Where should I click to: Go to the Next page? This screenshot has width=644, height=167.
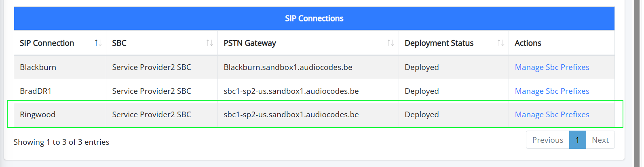pyautogui.click(x=600, y=140)
